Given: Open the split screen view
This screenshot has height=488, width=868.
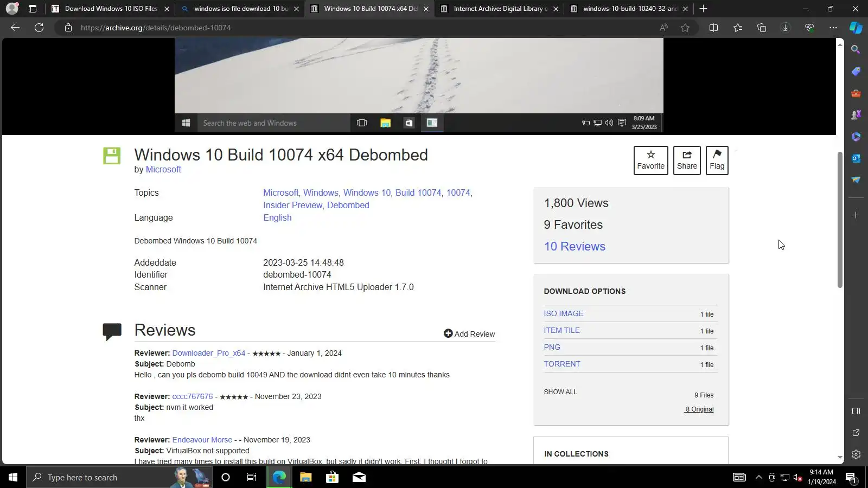Looking at the screenshot, I should coord(713,28).
